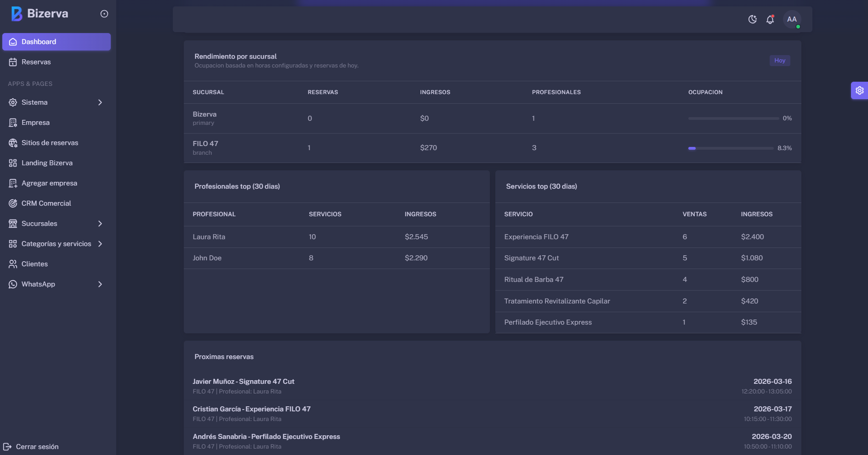Click the Agregar empresa building icon
The height and width of the screenshot is (455, 868).
tap(13, 183)
